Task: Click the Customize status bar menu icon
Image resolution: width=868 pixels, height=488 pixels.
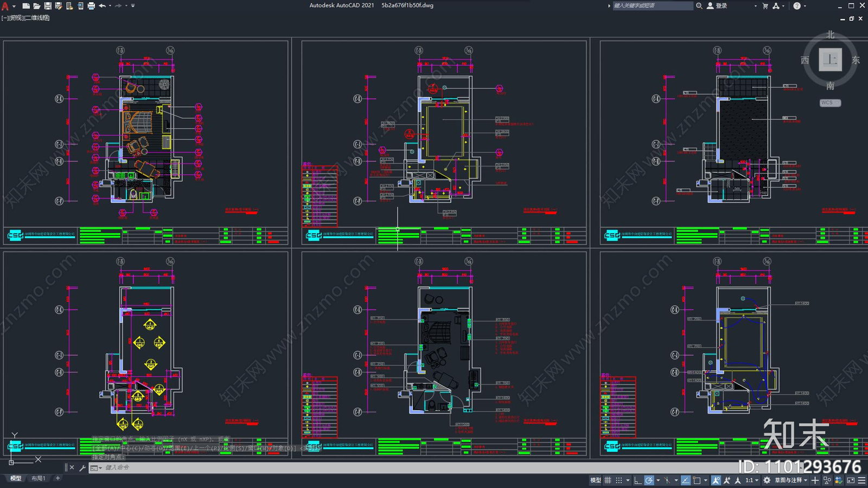Action: (x=862, y=480)
